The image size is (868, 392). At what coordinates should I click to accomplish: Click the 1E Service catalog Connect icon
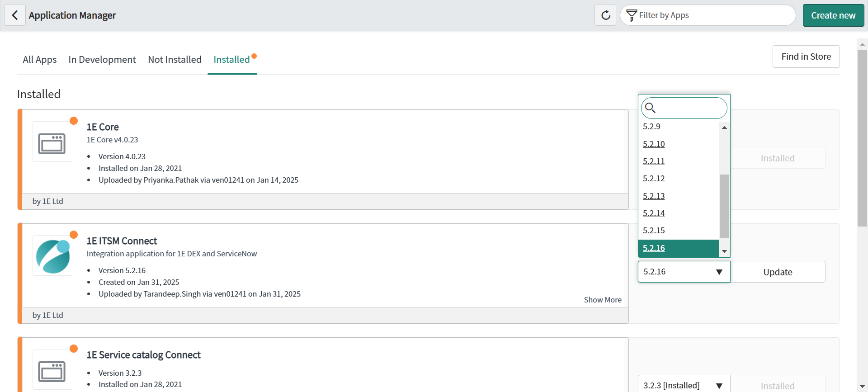coord(52,370)
